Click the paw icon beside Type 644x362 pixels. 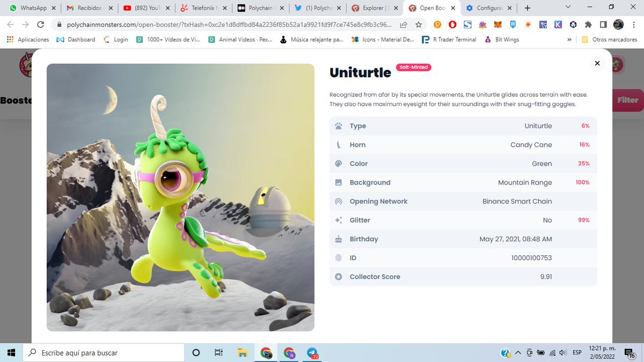339,126
